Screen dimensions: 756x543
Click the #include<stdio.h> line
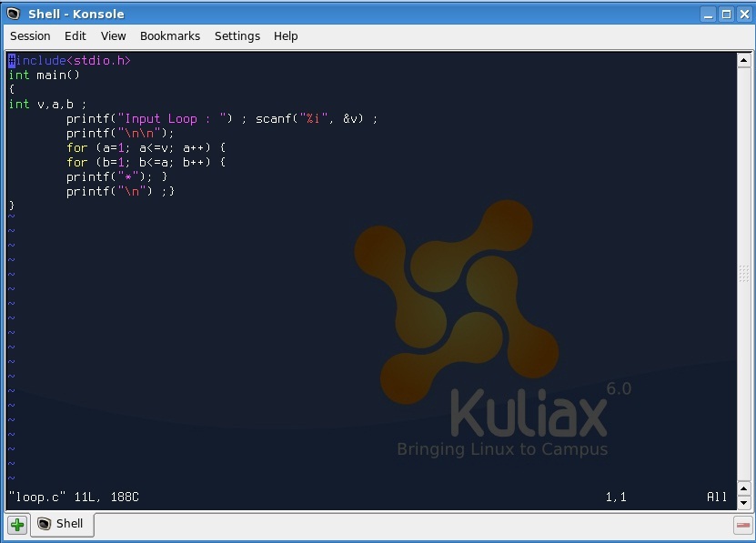pos(70,61)
